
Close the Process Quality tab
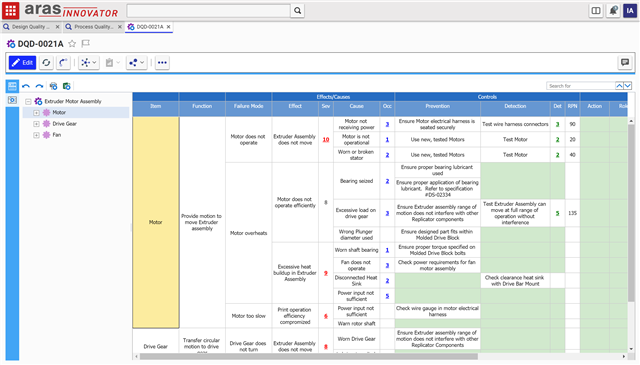point(120,27)
